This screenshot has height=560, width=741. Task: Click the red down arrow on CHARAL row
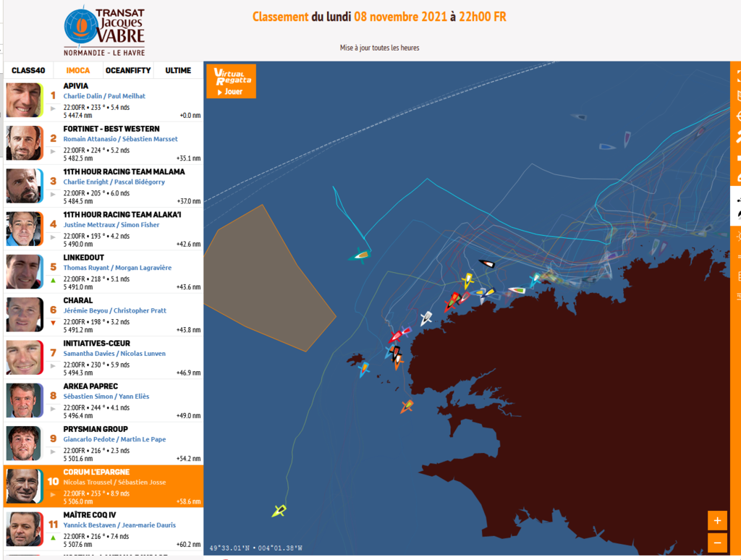tap(53, 323)
